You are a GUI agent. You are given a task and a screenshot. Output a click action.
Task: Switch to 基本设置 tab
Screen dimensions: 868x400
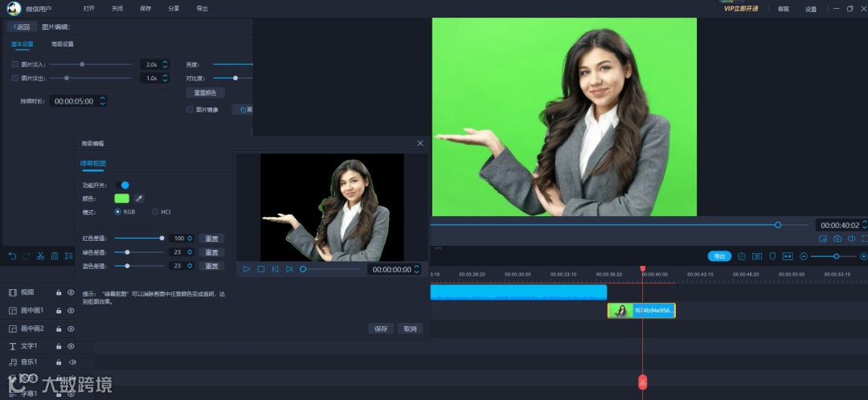[x=23, y=44]
